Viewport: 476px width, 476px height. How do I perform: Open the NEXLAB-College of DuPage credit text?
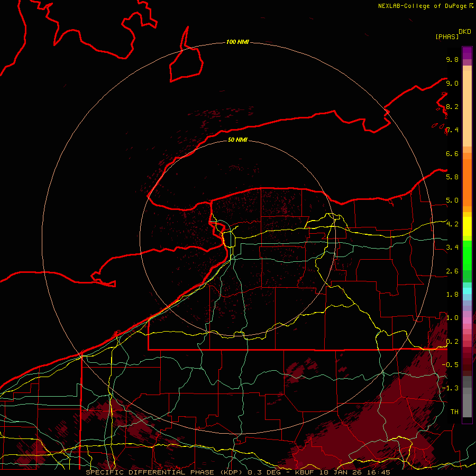click(x=423, y=6)
